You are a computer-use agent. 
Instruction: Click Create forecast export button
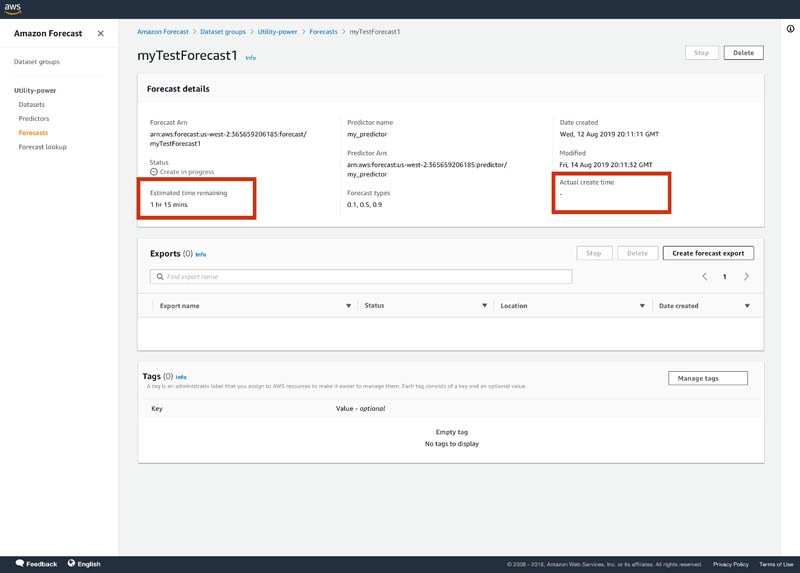[708, 253]
